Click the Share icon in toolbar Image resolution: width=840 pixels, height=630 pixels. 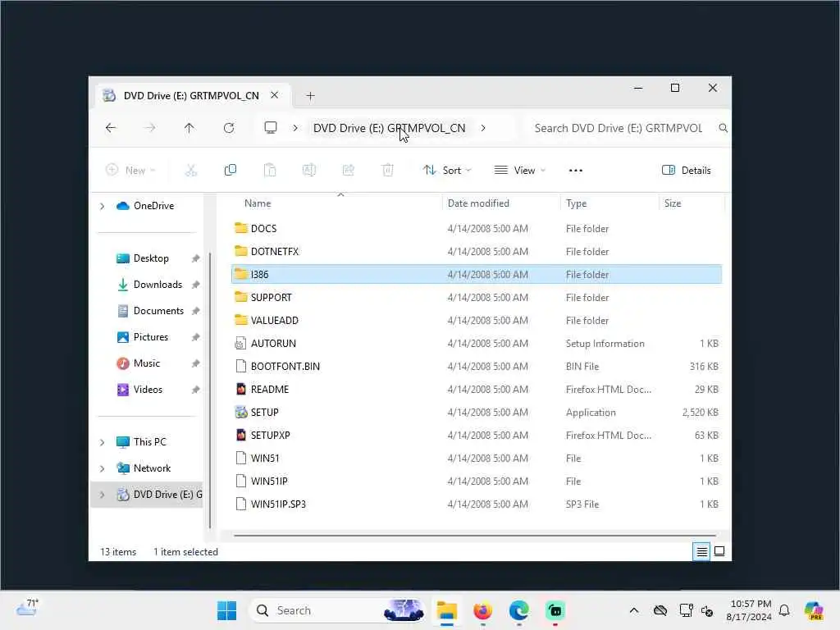(x=348, y=171)
